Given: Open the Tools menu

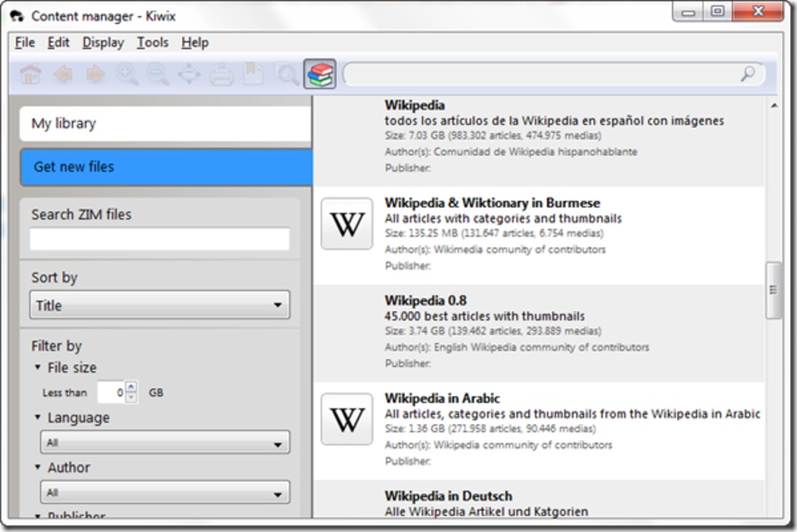Looking at the screenshot, I should [152, 43].
